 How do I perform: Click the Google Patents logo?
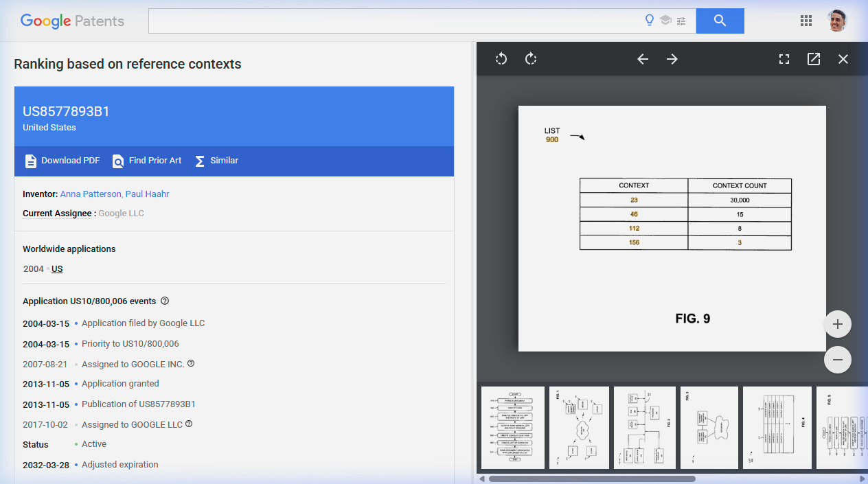tap(72, 21)
